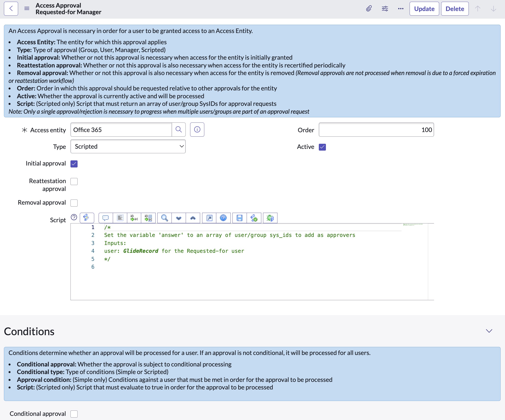Click the Update button
Viewport: 505px width, 420px height.
[424, 9]
